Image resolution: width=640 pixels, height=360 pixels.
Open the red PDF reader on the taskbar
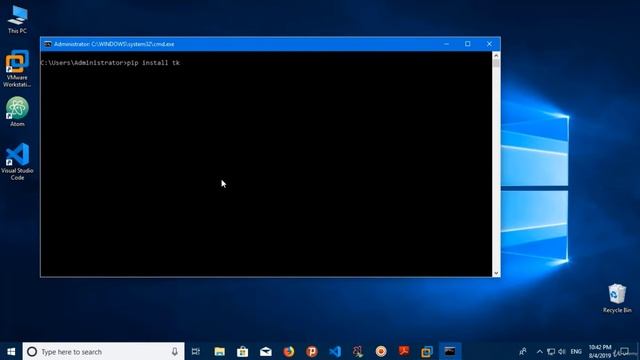(404, 351)
